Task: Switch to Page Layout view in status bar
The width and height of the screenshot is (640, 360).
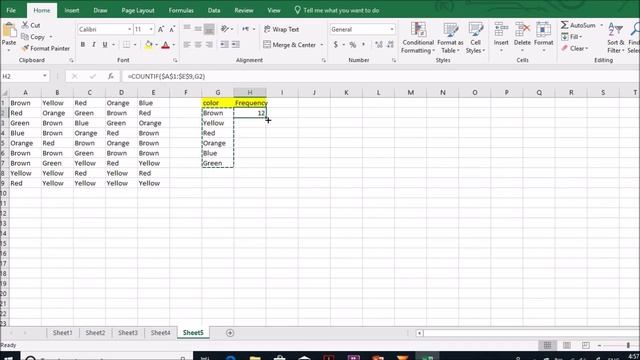Action: click(x=567, y=345)
